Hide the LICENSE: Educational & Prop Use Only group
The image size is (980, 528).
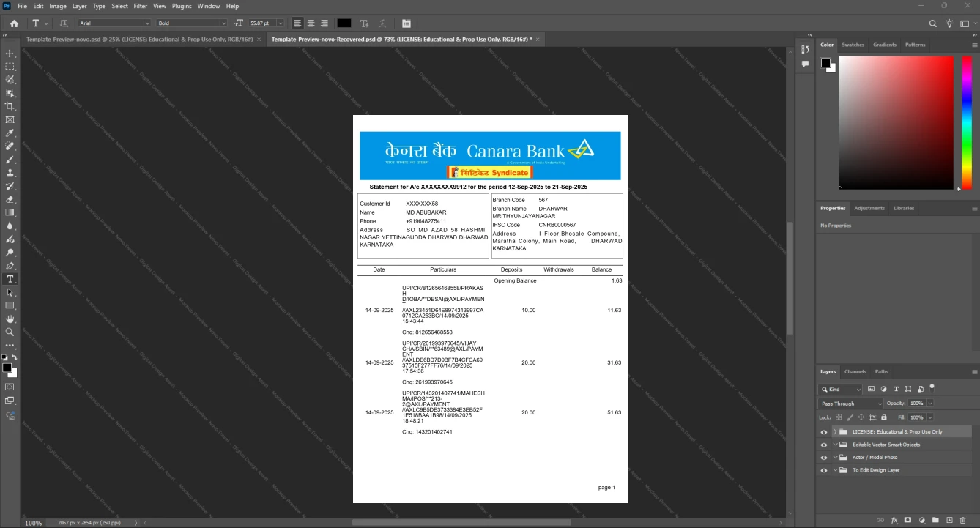click(x=824, y=432)
